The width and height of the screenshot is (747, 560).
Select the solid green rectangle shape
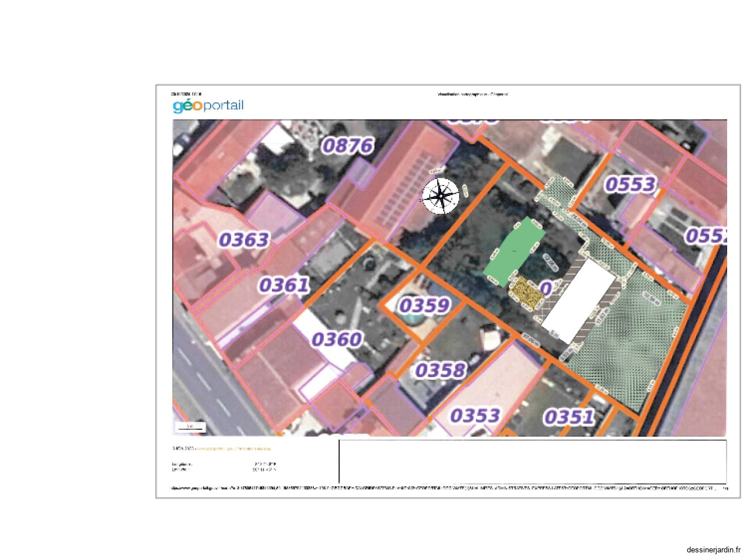[514, 251]
